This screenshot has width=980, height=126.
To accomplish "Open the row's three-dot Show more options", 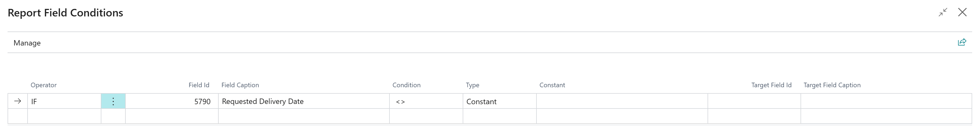I will [x=113, y=101].
